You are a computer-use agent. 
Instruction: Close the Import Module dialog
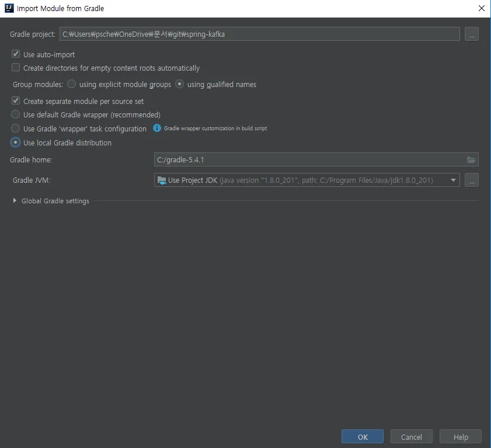482,8
